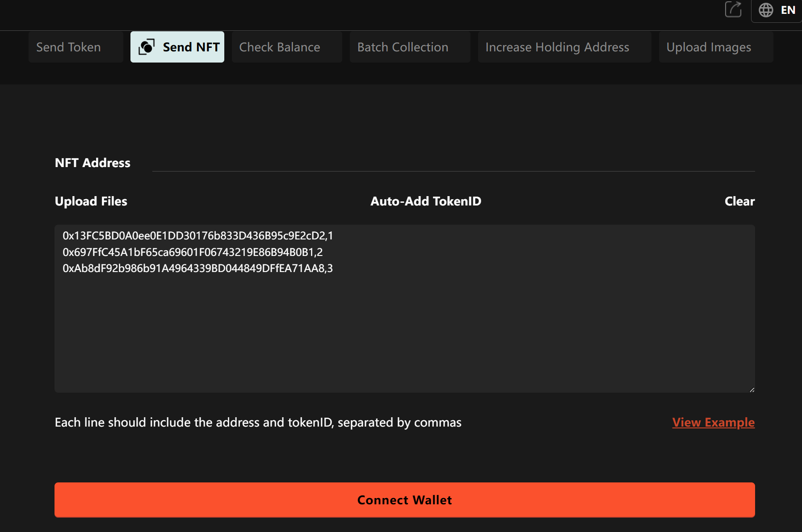
Task: Open the Batch Collection tab
Action: point(402,46)
